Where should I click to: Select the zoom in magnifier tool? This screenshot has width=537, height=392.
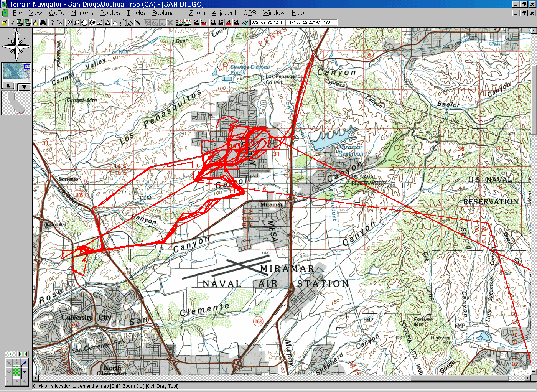click(69, 23)
